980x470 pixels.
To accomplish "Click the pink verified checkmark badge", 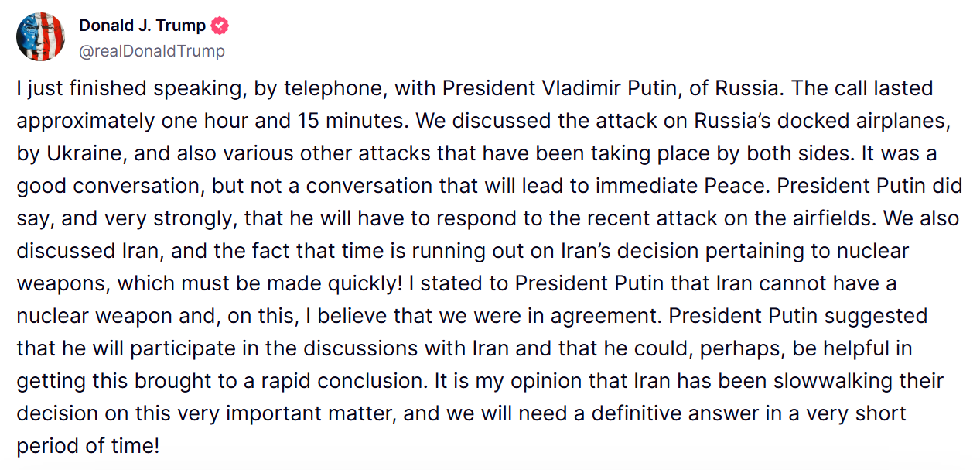I will (x=220, y=26).
